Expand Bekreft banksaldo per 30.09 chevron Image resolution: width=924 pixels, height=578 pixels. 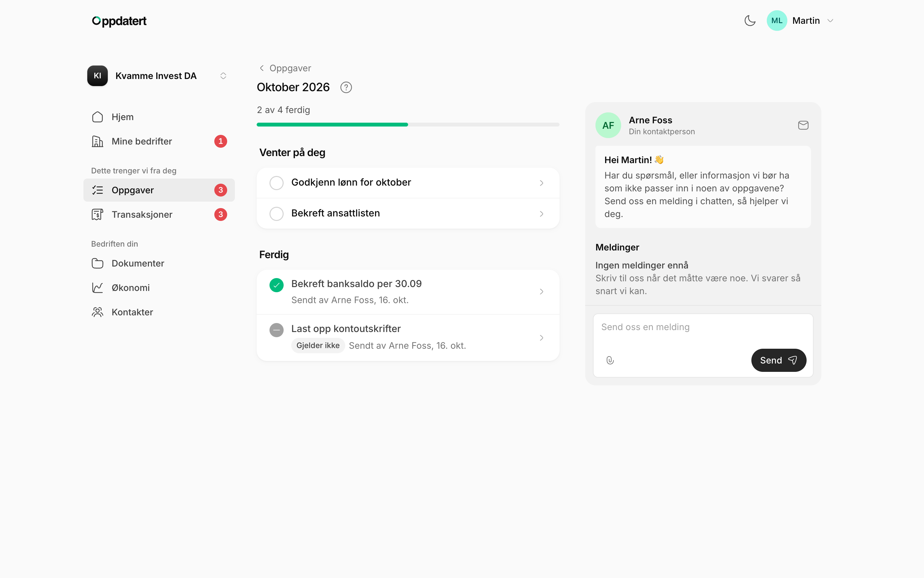tap(542, 292)
